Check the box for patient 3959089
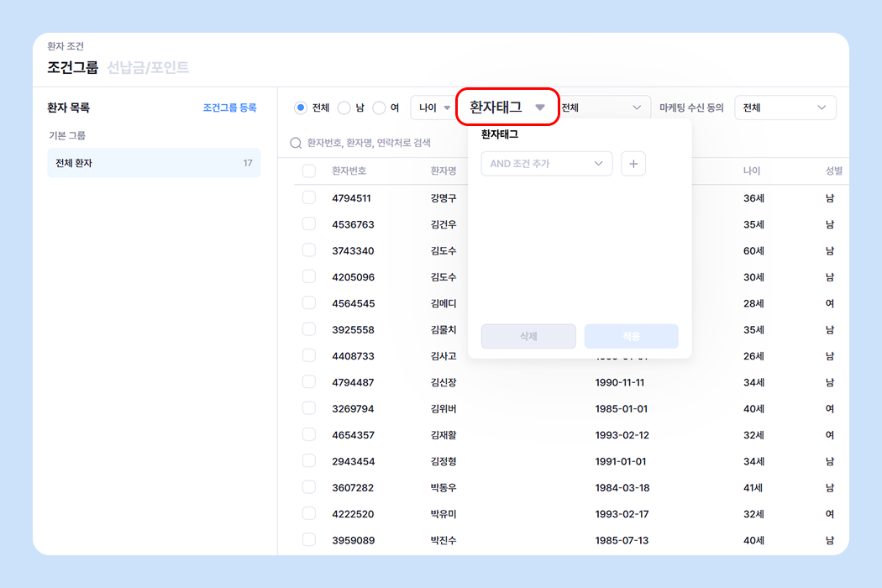 pos(308,539)
